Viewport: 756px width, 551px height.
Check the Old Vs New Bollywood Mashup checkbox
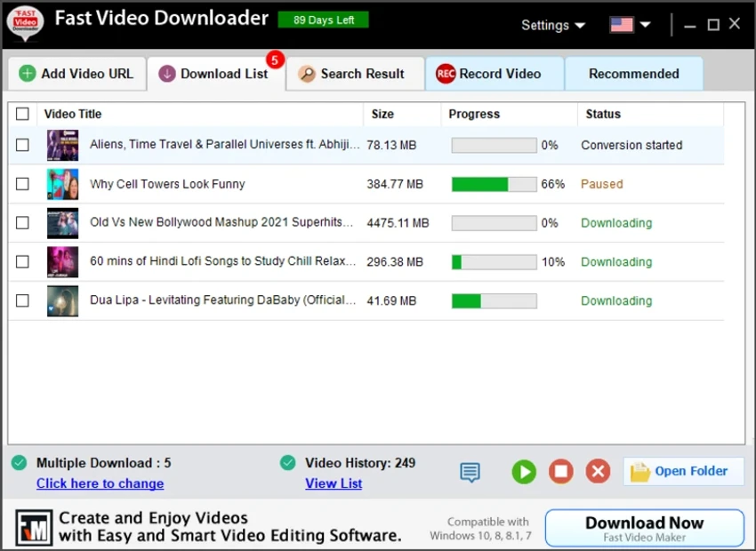tap(22, 223)
